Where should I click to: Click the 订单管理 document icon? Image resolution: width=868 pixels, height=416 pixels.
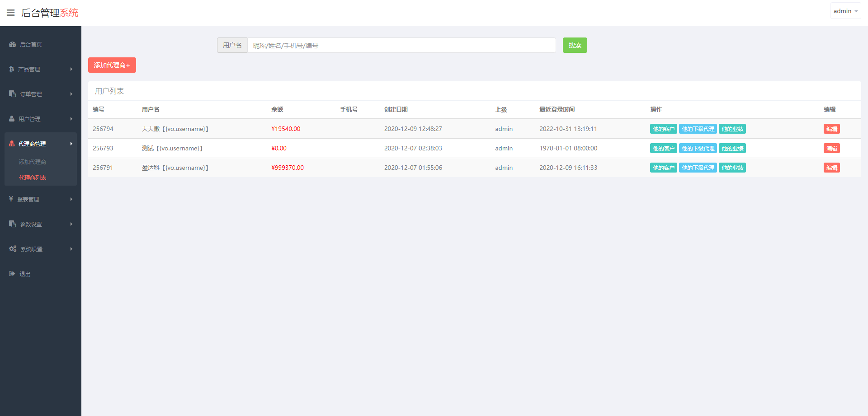pos(11,93)
